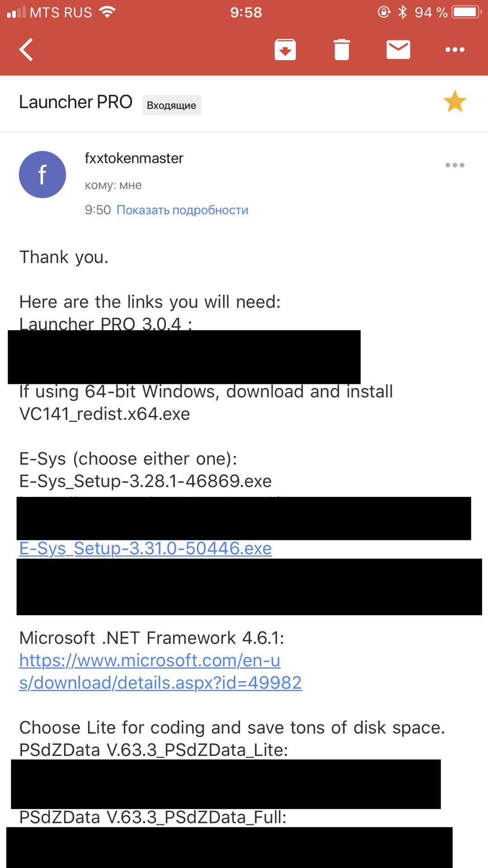Tap the Launcher PRO subject title
Viewport: 488px width, 868px height.
point(75,102)
